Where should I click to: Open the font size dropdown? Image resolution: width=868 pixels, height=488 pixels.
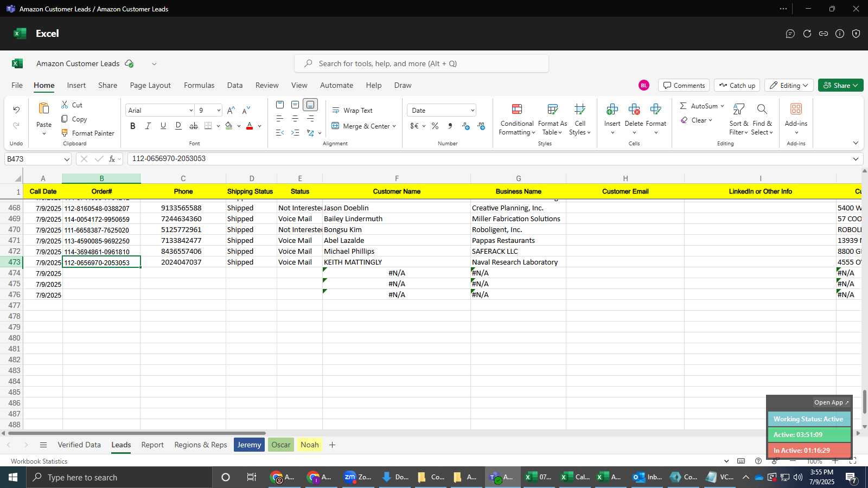pyautogui.click(x=219, y=111)
